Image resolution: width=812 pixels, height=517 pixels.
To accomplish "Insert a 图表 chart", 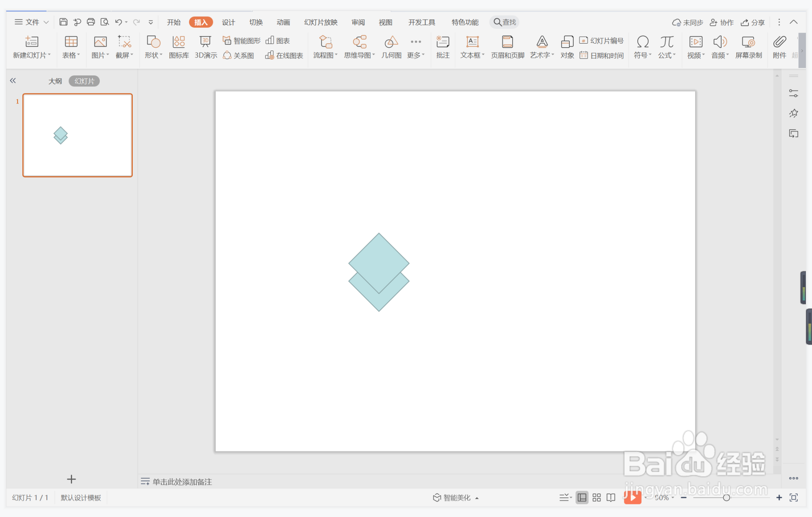I will [x=278, y=41].
